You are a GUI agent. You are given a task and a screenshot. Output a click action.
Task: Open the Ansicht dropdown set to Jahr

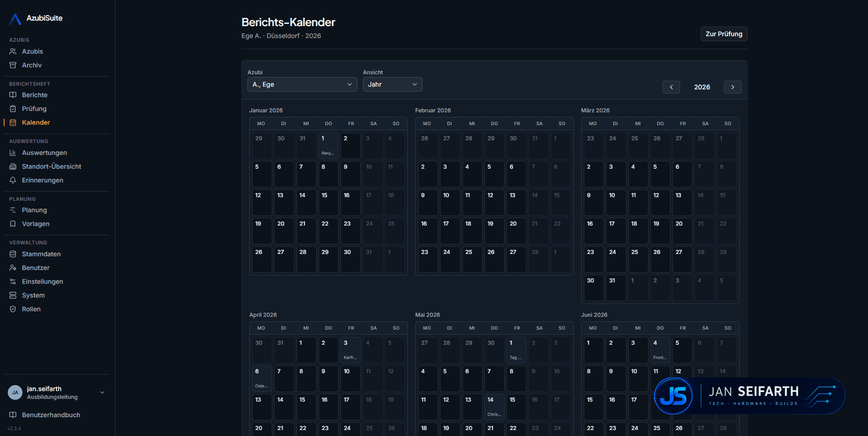click(393, 84)
